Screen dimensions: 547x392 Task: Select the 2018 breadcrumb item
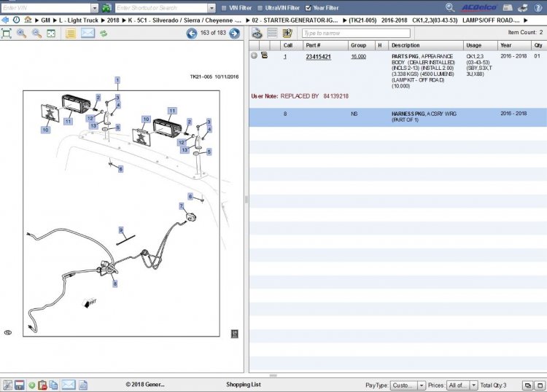click(113, 20)
